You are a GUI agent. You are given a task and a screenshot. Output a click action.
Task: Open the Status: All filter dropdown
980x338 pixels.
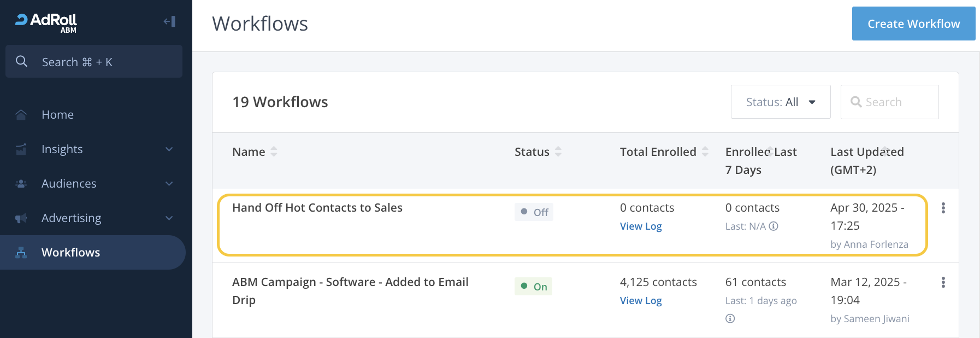(780, 102)
